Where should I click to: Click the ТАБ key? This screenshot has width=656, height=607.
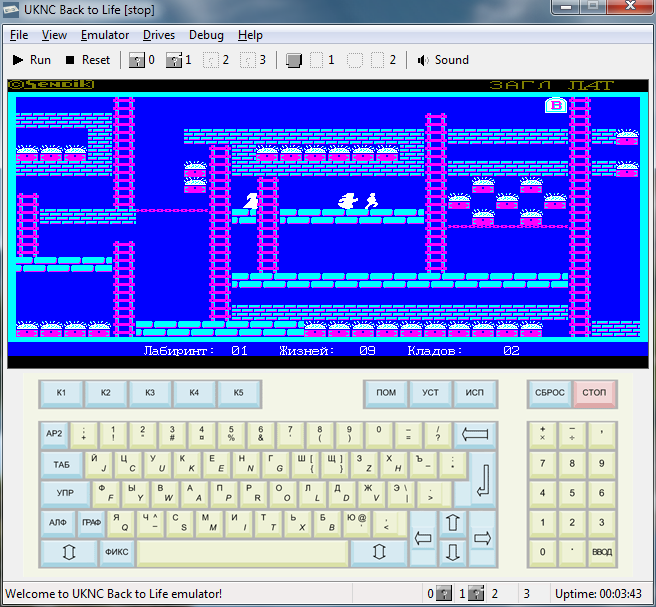pyautogui.click(x=62, y=464)
